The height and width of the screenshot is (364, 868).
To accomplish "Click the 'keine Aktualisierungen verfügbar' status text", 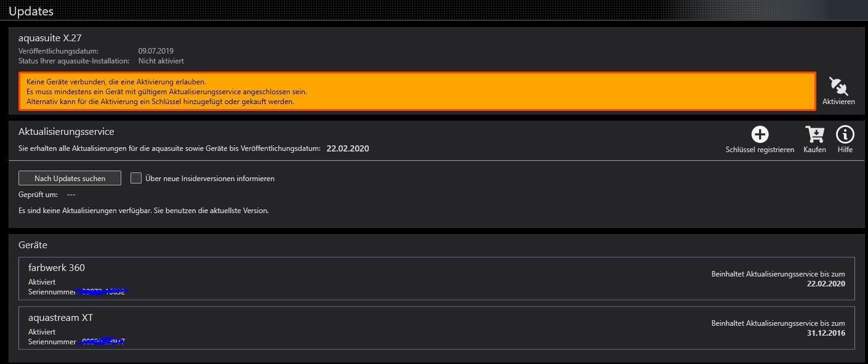I will pos(143,211).
